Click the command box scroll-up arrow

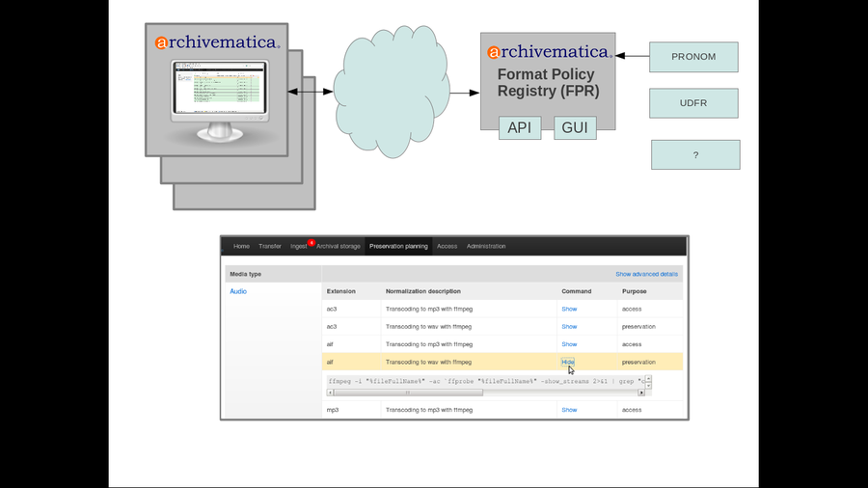[648, 377]
